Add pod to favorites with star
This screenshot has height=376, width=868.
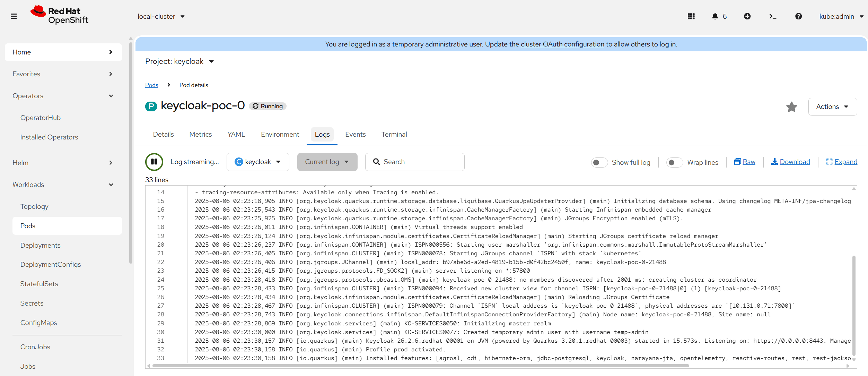tap(791, 107)
